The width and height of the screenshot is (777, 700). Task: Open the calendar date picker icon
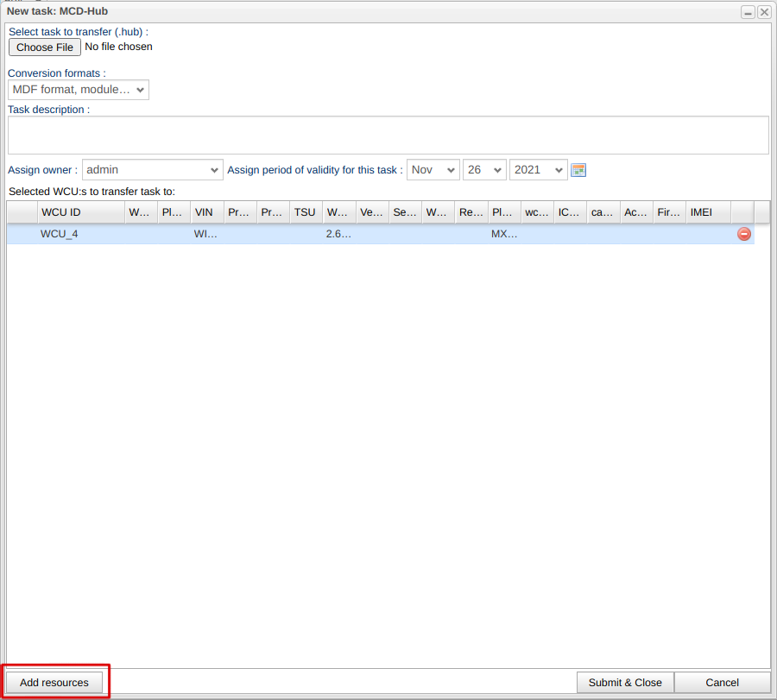click(578, 170)
